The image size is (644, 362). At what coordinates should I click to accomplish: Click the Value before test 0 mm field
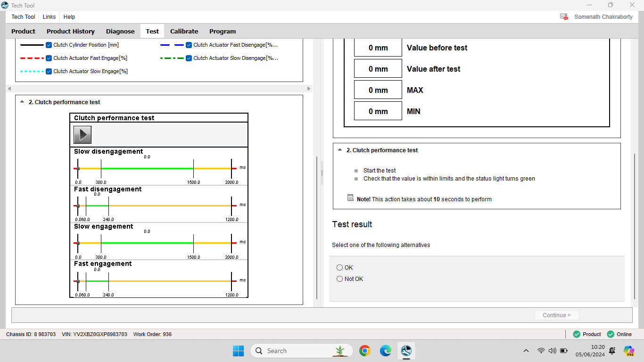378,48
